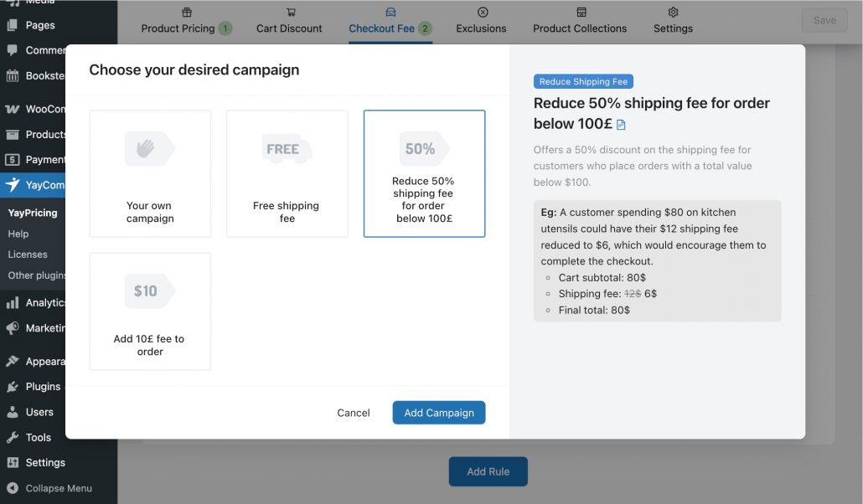Click the Users sidebar icon
This screenshot has width=863, height=504.
tap(12, 412)
